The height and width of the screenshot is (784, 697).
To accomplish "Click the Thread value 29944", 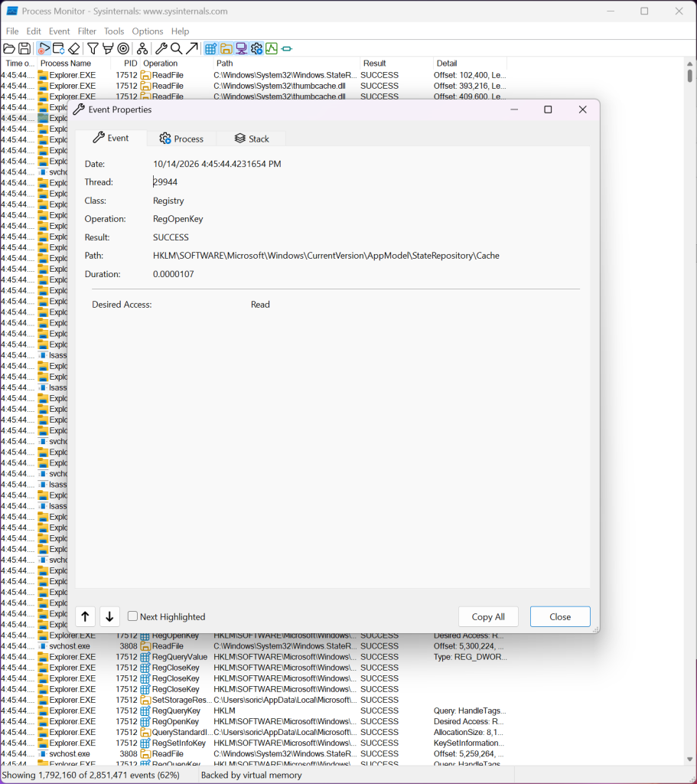I will pyautogui.click(x=165, y=182).
